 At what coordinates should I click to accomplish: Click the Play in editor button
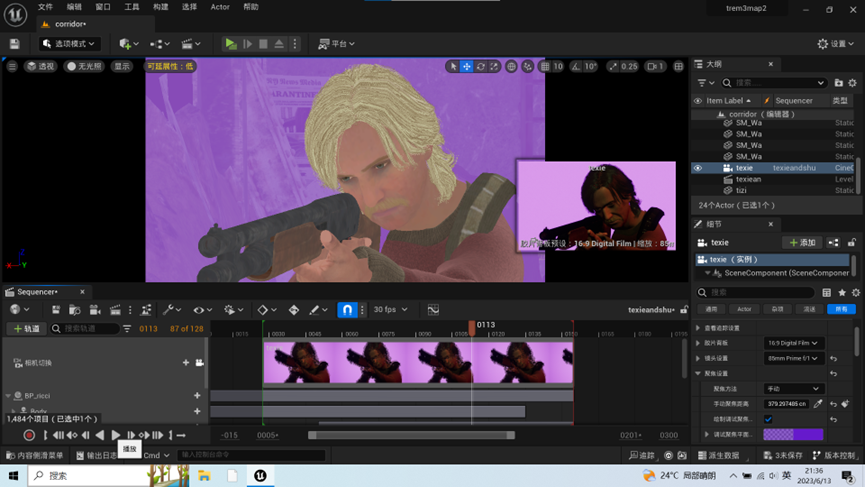[231, 44]
